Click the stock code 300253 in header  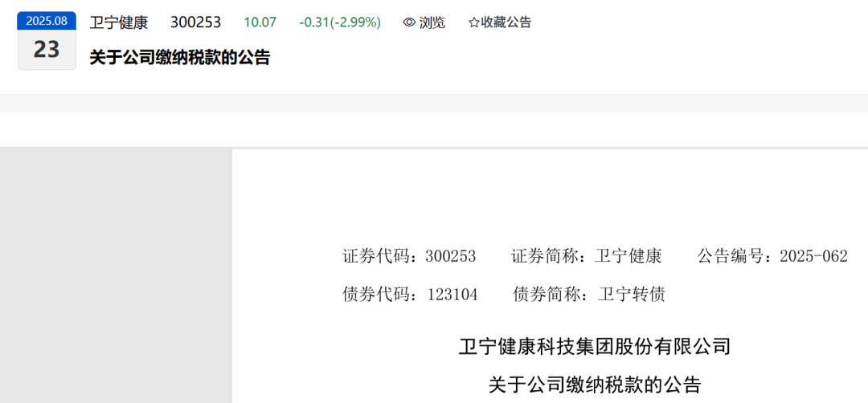195,22
